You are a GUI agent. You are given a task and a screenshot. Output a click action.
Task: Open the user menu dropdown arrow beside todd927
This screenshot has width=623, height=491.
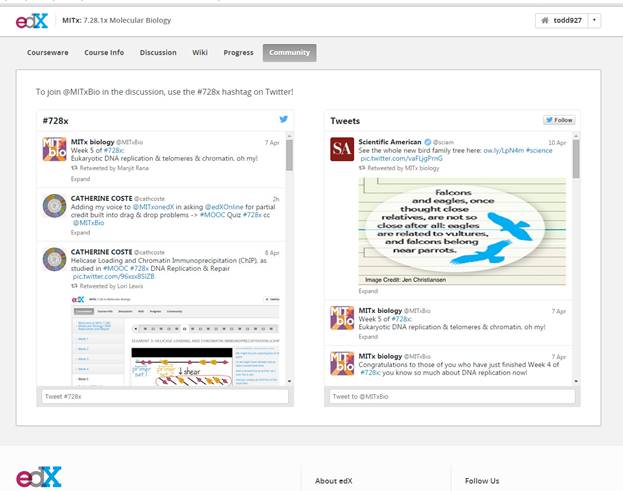pyautogui.click(x=594, y=20)
